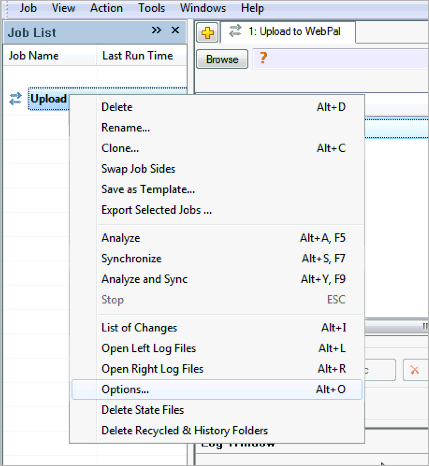
Task: Click the Browse button
Action: coord(222,59)
